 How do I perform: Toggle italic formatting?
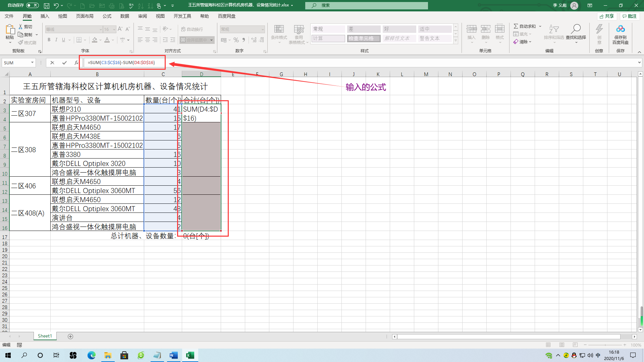[56, 40]
